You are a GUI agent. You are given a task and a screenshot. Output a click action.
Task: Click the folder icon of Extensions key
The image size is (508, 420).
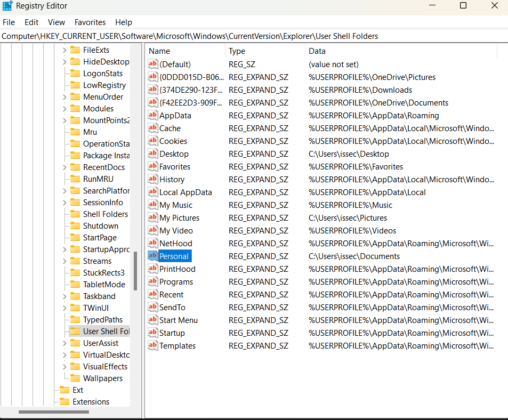click(65, 401)
